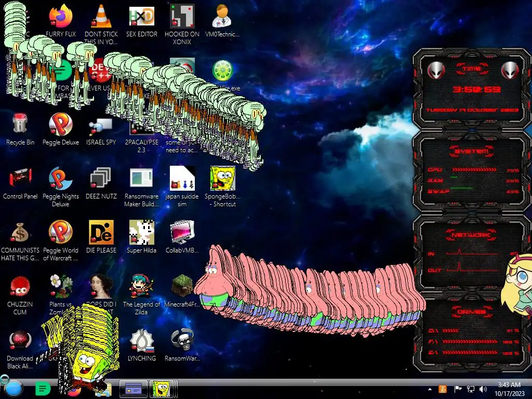Click the Java tray icon
532x399 pixels.
(x=443, y=389)
